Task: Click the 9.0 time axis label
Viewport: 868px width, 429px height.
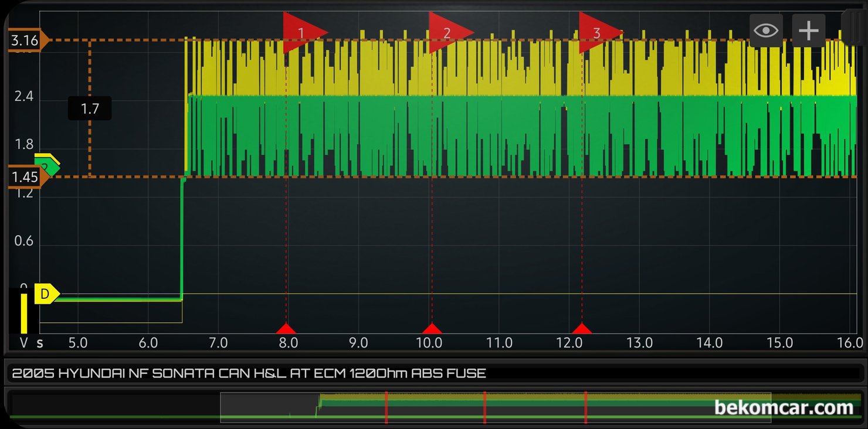Action: pyautogui.click(x=358, y=343)
